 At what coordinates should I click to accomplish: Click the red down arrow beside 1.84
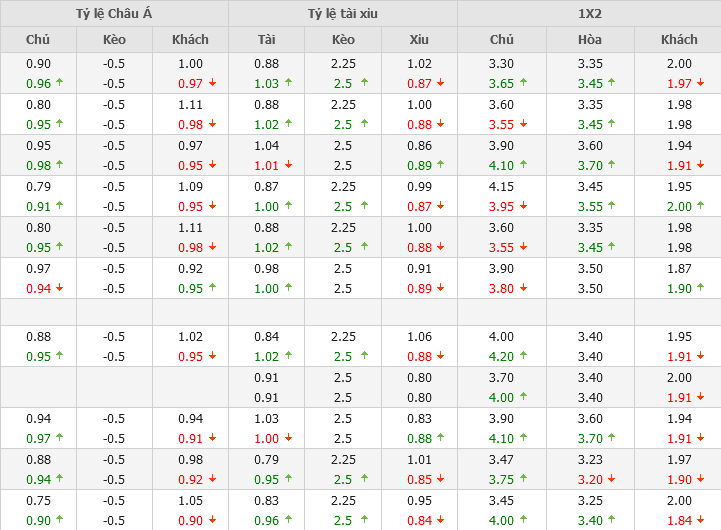[x=701, y=520]
